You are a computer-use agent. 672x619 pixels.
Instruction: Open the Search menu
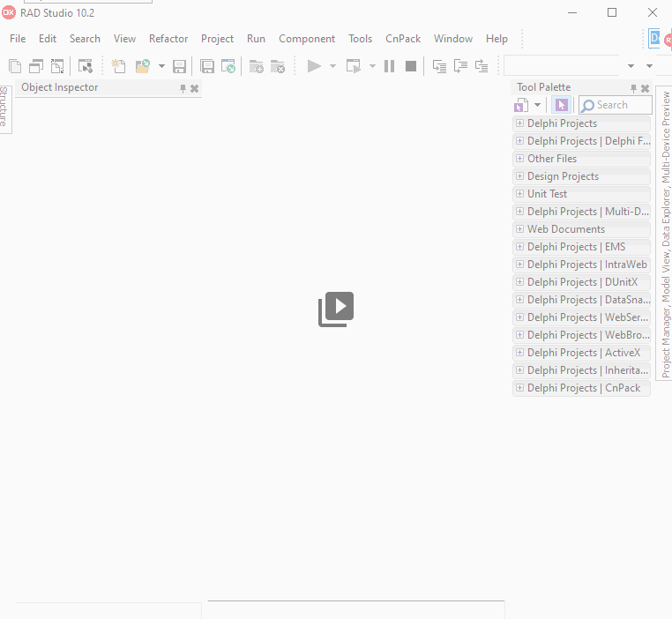tap(85, 39)
